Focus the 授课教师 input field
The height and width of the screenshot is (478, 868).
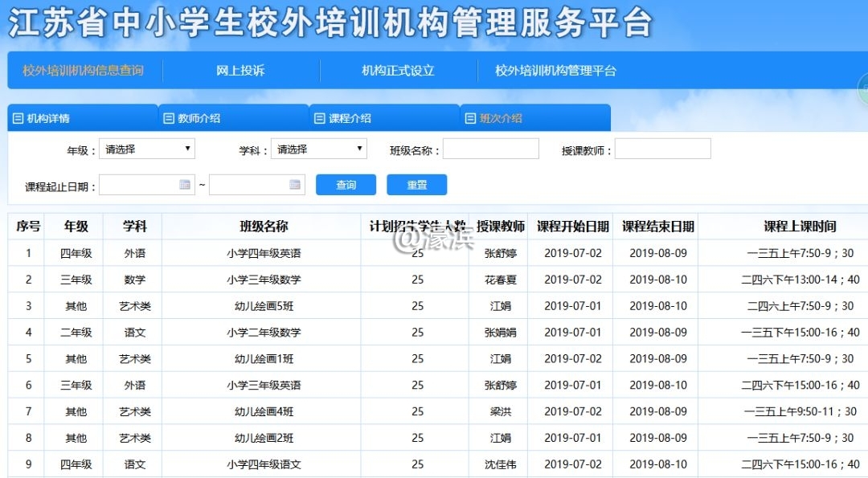662,149
